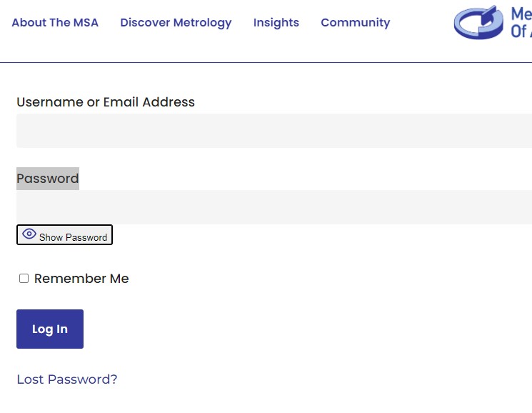
Task: Open the Discover Metrology menu
Action: point(176,23)
